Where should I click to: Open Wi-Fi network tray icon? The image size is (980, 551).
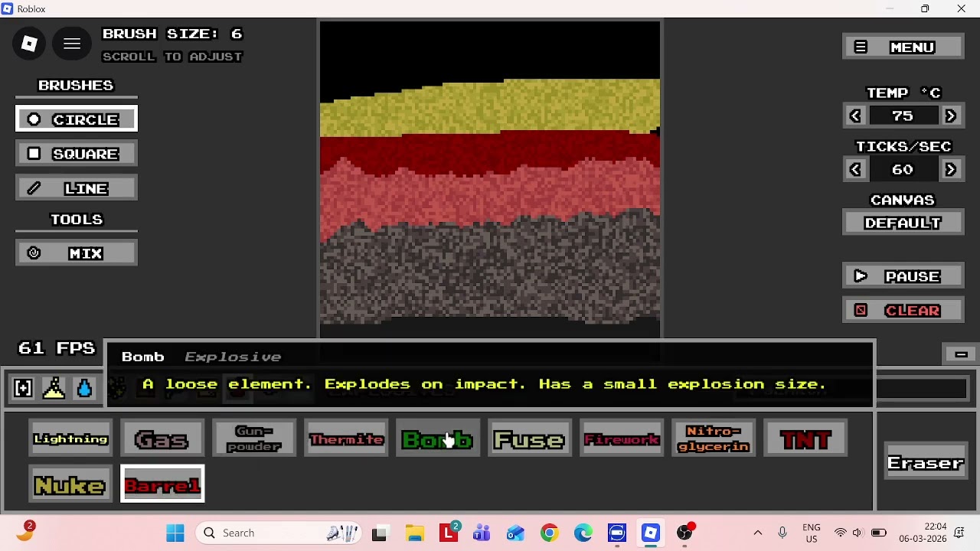841,533
